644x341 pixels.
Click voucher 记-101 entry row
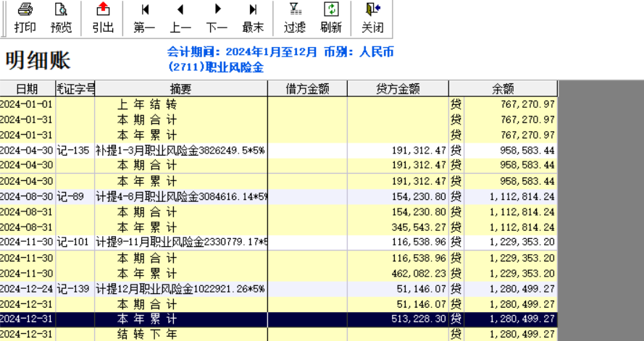[73, 242]
